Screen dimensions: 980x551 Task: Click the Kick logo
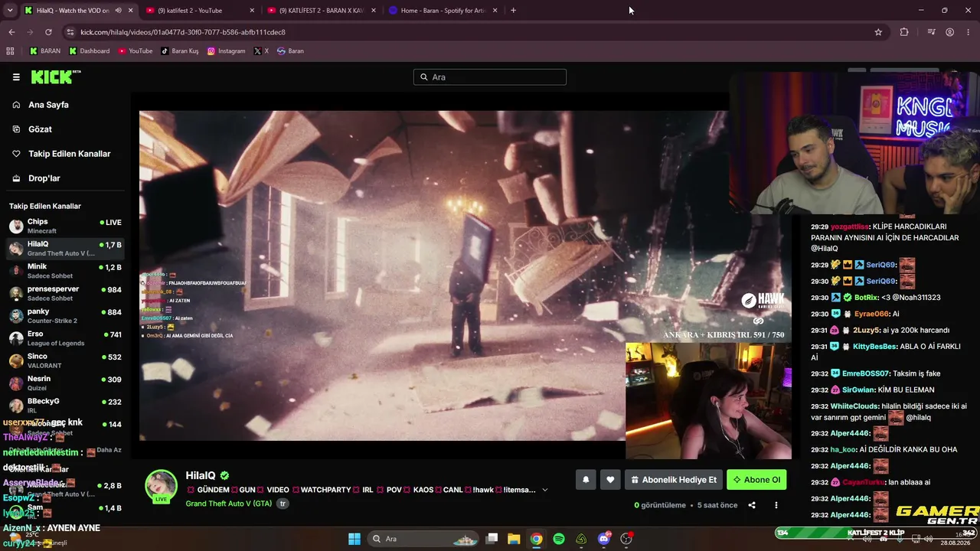tap(55, 77)
